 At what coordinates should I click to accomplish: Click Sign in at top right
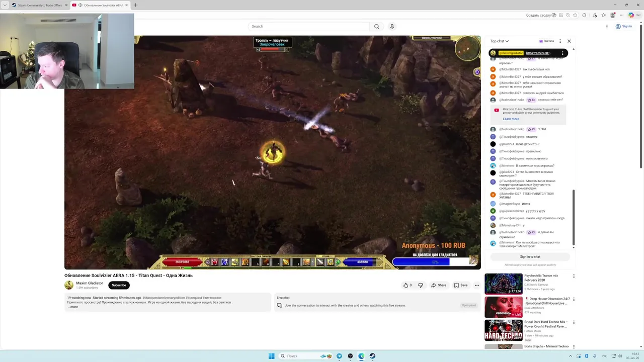click(x=624, y=26)
